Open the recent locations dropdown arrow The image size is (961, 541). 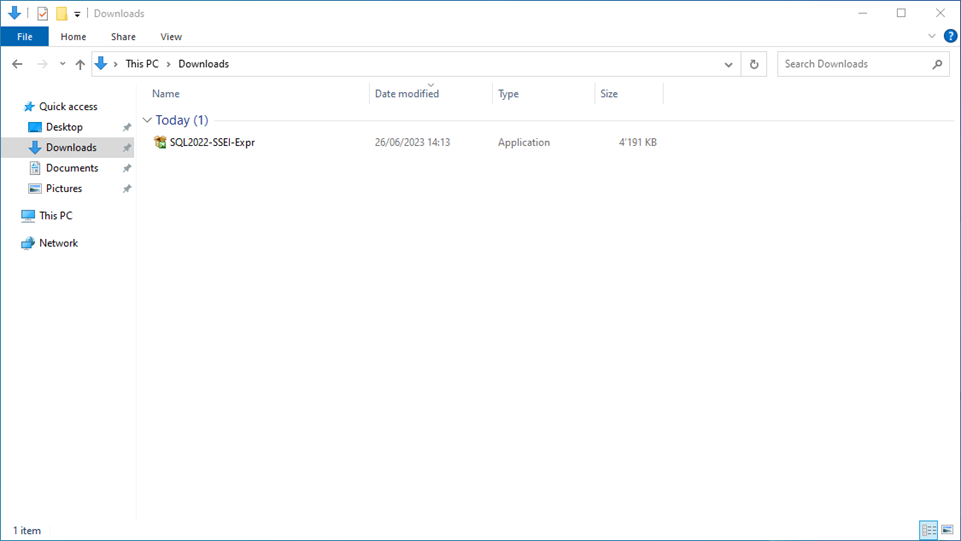click(x=63, y=64)
